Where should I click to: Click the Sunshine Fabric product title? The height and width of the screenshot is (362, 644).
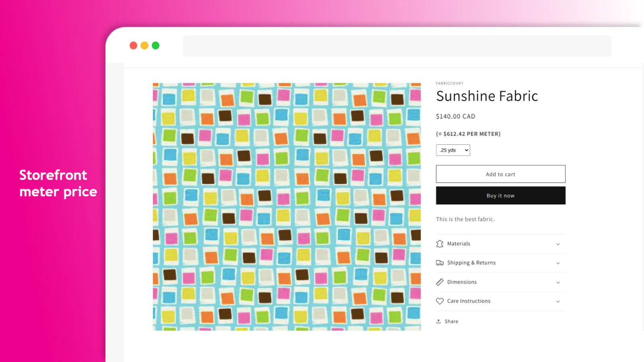487,96
